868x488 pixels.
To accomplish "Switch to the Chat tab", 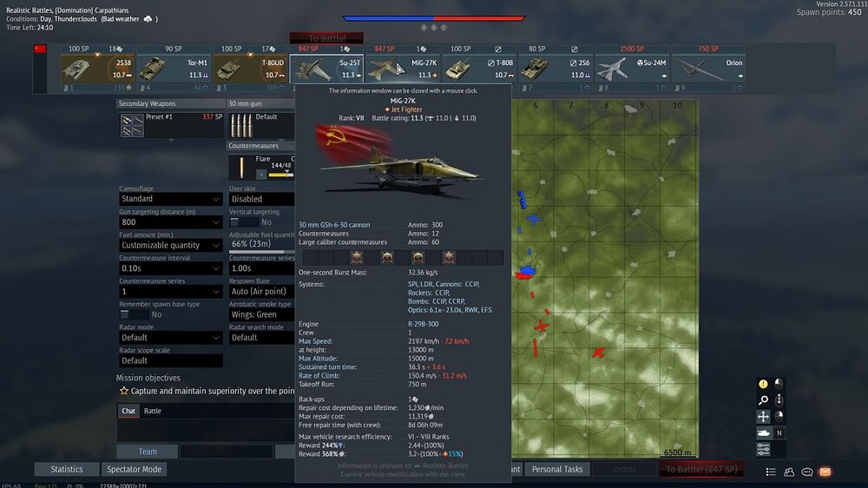I will pos(128,411).
